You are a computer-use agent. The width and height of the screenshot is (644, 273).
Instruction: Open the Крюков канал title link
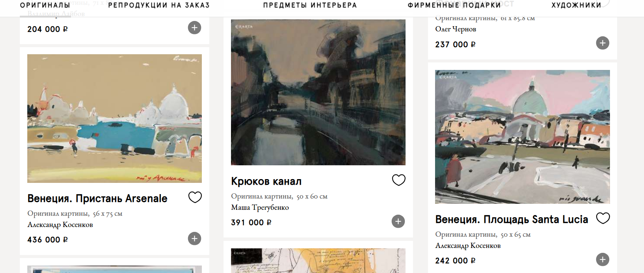(x=266, y=181)
